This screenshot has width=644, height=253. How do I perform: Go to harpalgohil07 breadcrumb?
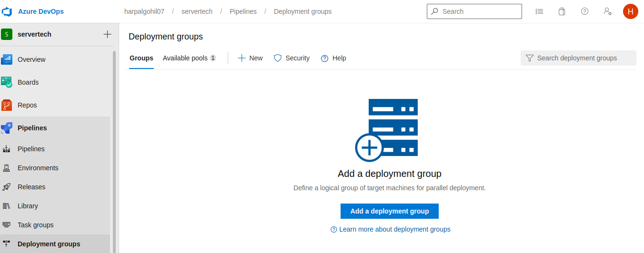pyautogui.click(x=144, y=11)
